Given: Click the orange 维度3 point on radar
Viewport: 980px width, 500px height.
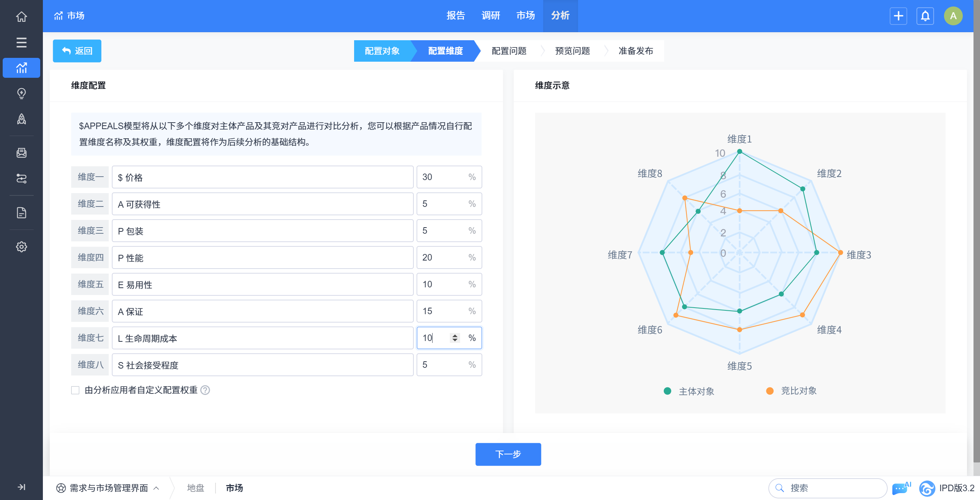Looking at the screenshot, I should (x=841, y=252).
